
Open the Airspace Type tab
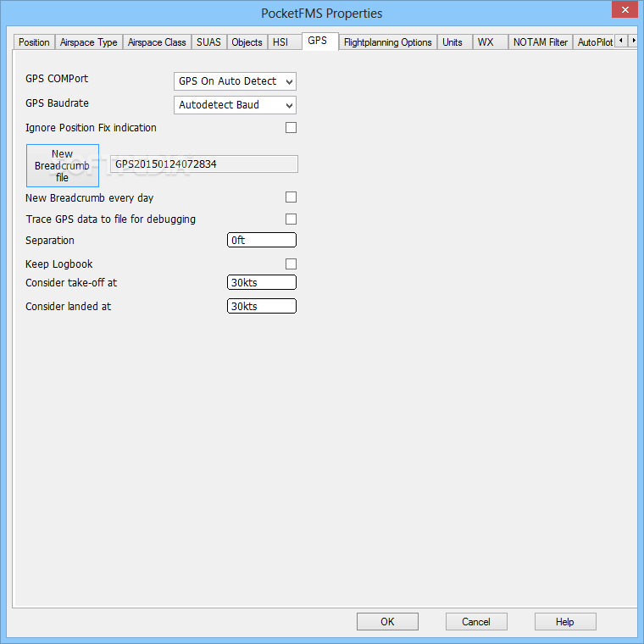(x=89, y=42)
